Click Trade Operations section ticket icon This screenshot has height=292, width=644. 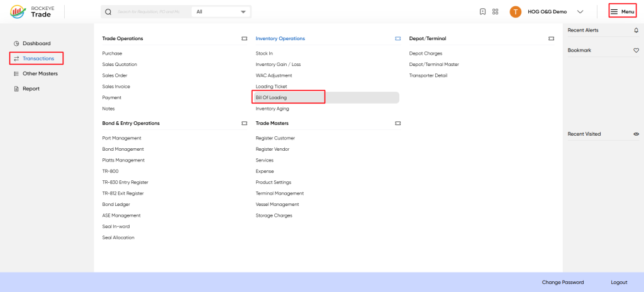click(x=245, y=38)
